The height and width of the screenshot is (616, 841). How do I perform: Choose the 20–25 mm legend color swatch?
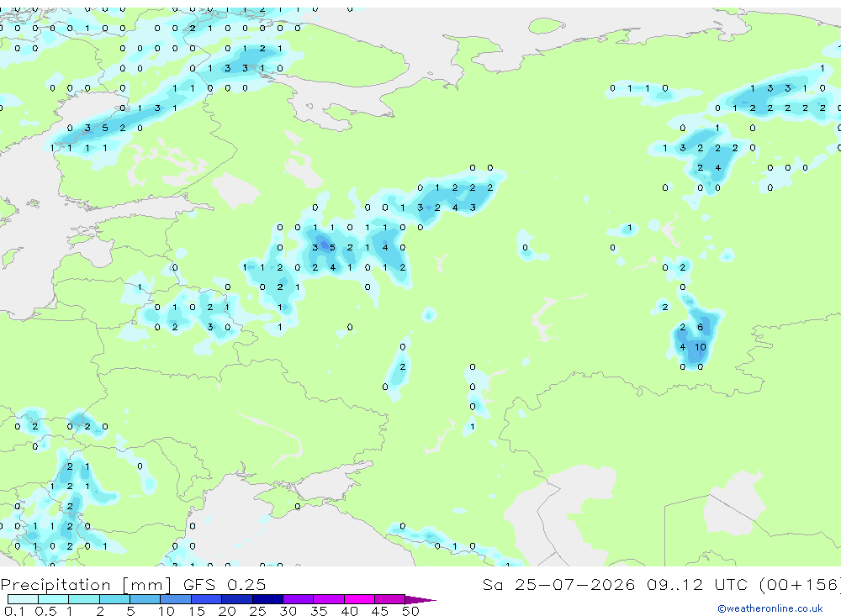click(237, 599)
